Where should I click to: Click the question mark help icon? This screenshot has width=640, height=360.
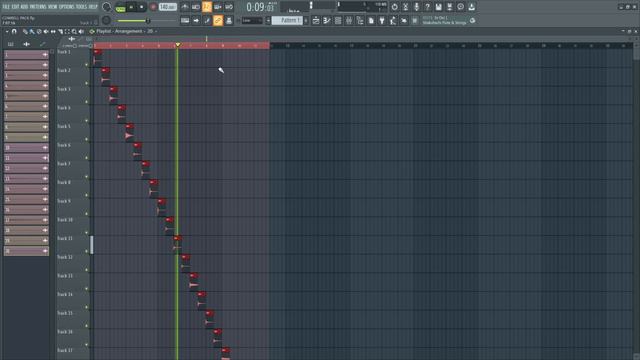click(427, 7)
